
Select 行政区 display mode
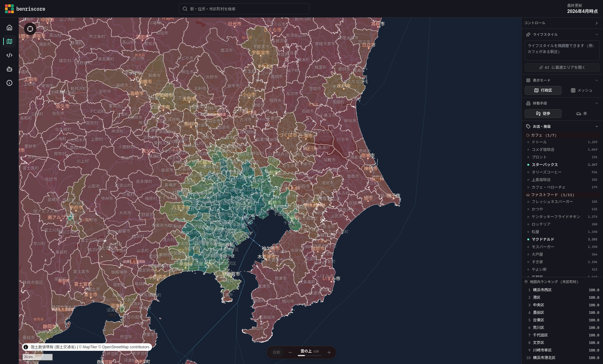pos(543,90)
